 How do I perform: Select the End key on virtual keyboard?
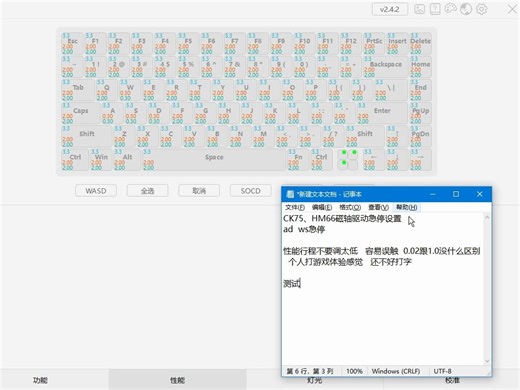[420, 90]
